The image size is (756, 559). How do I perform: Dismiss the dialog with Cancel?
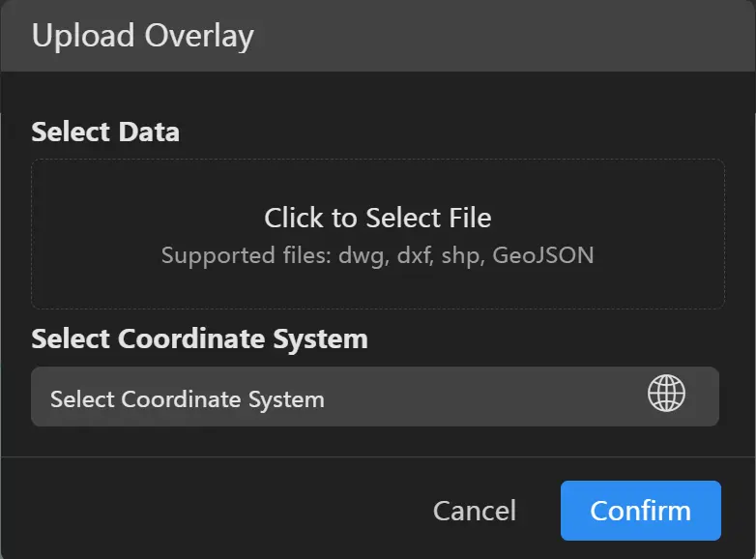coord(474,511)
